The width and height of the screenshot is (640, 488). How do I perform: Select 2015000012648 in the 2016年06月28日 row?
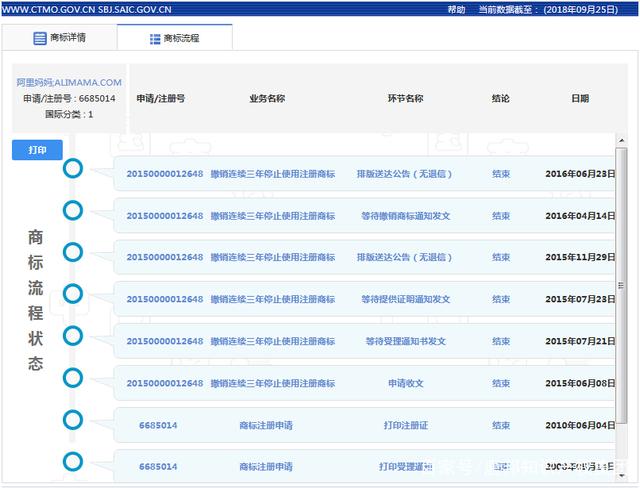click(x=165, y=174)
